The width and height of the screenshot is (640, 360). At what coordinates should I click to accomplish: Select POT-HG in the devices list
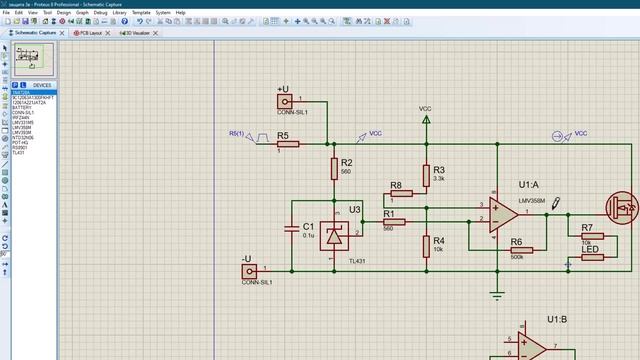pyautogui.click(x=20, y=143)
